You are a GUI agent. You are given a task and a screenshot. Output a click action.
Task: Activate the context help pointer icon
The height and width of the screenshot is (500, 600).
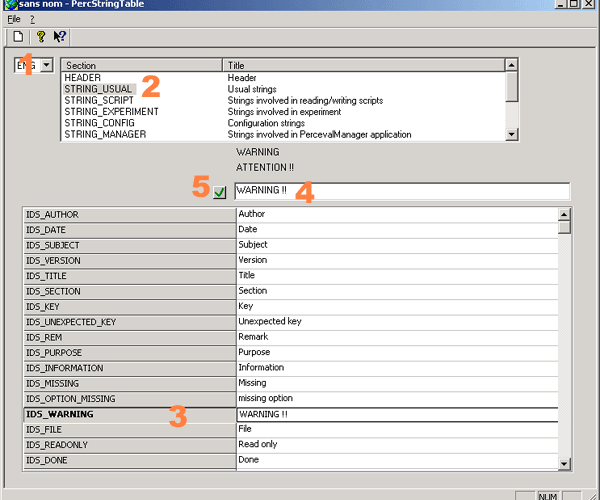[x=60, y=37]
